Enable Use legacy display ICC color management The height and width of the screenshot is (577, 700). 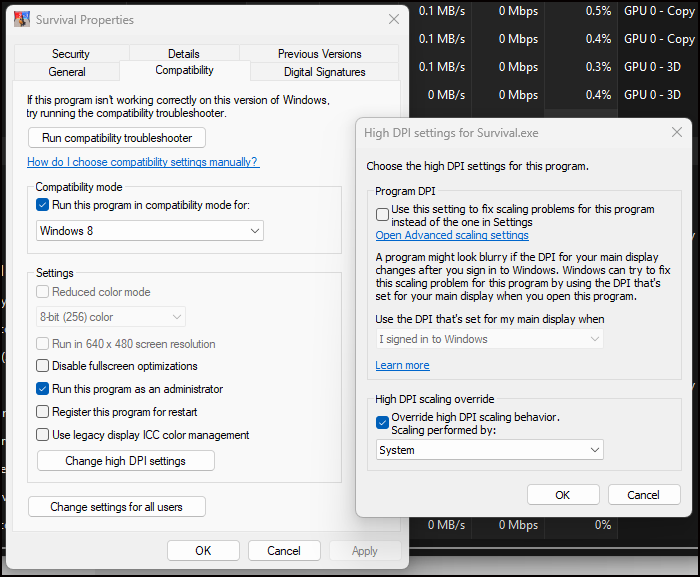pyautogui.click(x=42, y=435)
